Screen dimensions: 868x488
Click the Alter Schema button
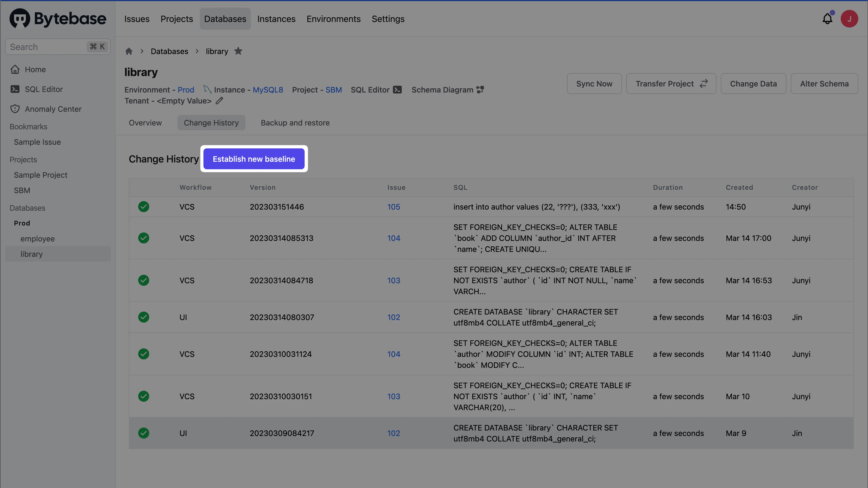(824, 84)
